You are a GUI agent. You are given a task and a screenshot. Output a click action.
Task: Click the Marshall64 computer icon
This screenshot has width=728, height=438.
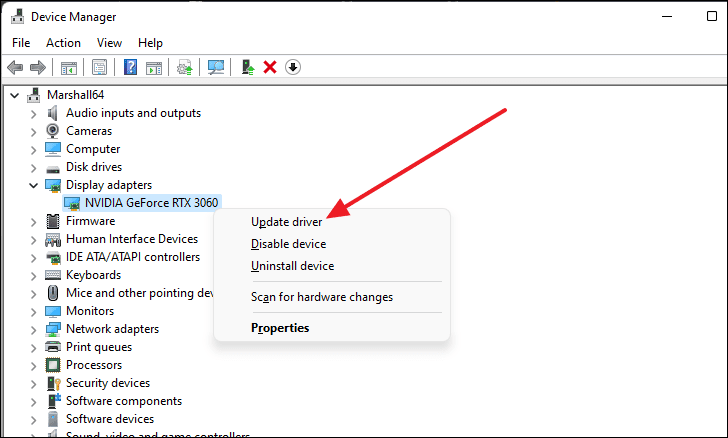[33, 95]
